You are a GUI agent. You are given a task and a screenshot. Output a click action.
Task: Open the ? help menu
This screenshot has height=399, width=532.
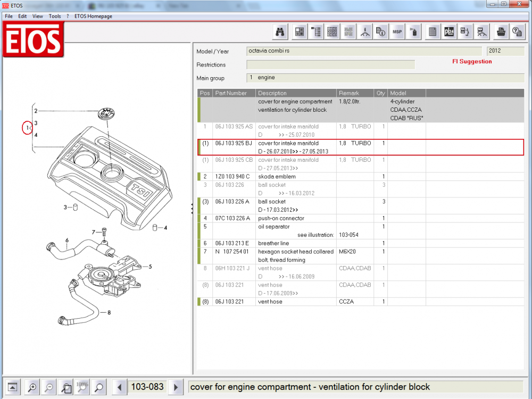point(68,16)
